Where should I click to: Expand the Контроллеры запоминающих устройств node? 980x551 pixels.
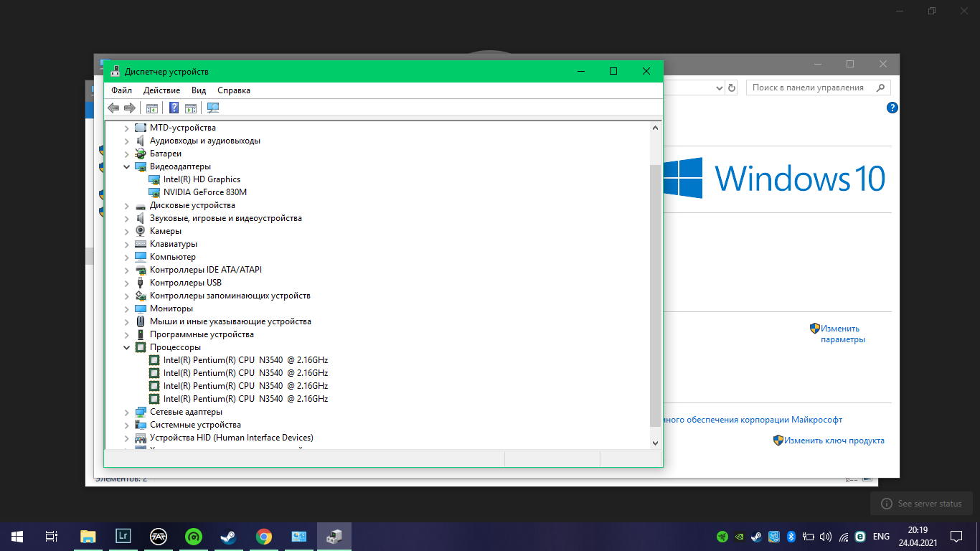coord(127,296)
